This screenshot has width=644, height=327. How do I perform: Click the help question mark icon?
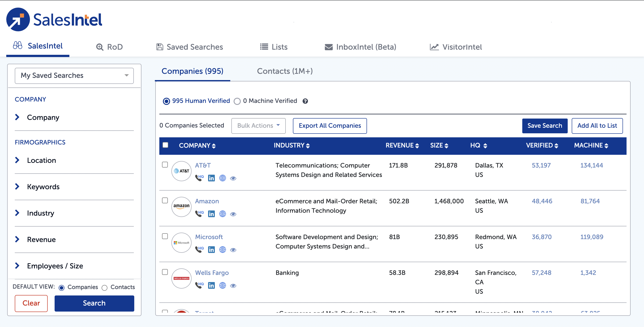[x=305, y=101]
